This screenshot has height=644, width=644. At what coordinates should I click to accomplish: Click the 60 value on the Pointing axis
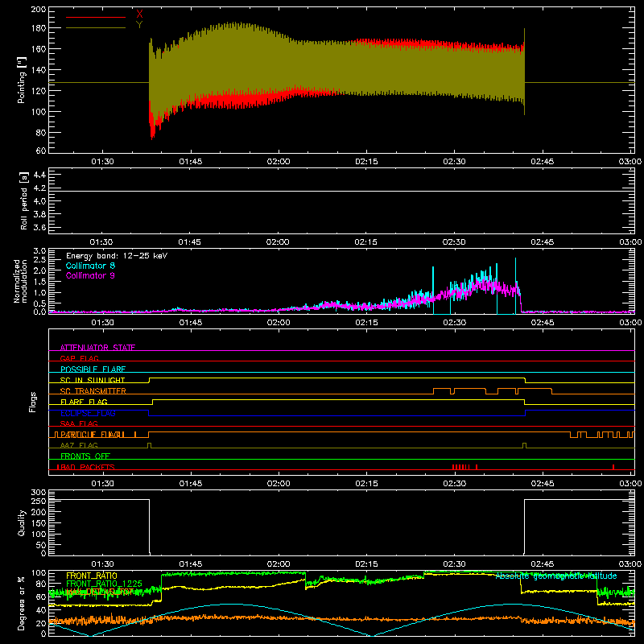point(41,151)
